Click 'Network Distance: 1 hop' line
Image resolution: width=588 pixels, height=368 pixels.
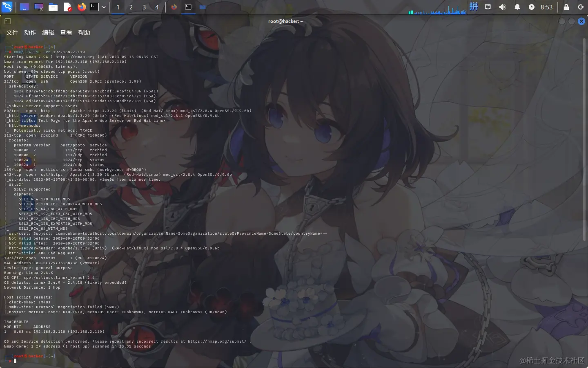32,287
